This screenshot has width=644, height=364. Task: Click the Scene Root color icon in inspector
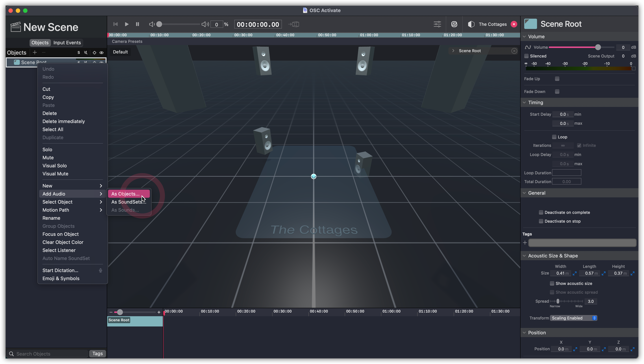[530, 24]
